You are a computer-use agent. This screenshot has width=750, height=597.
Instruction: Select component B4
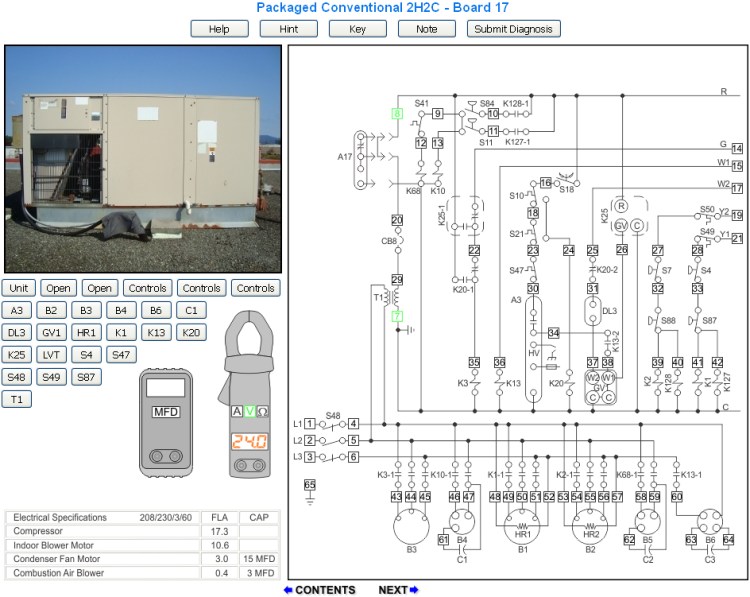pos(121,310)
